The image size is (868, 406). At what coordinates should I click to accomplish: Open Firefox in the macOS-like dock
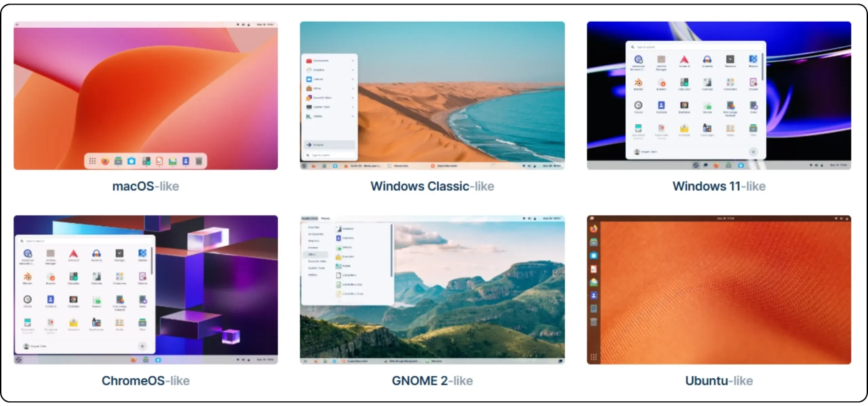point(105,161)
